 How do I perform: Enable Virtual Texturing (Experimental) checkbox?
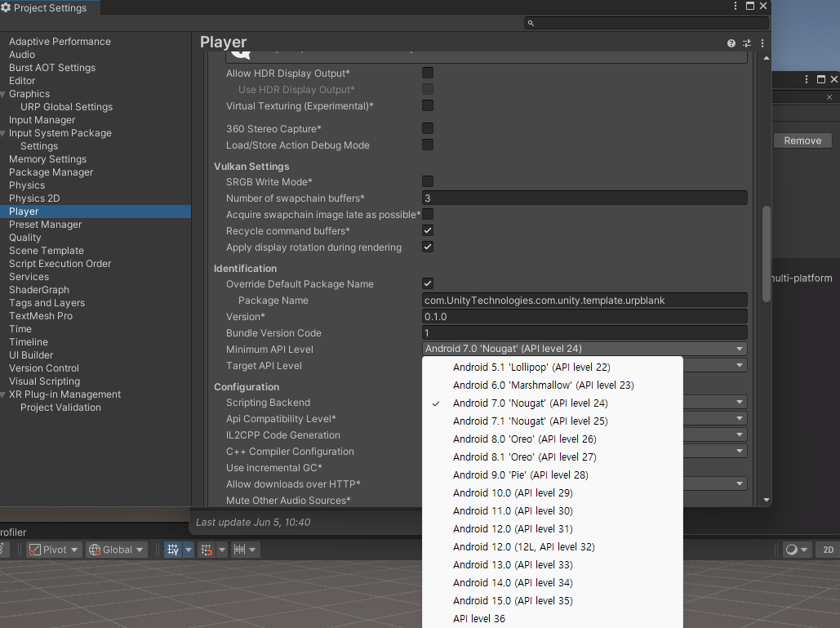click(428, 105)
